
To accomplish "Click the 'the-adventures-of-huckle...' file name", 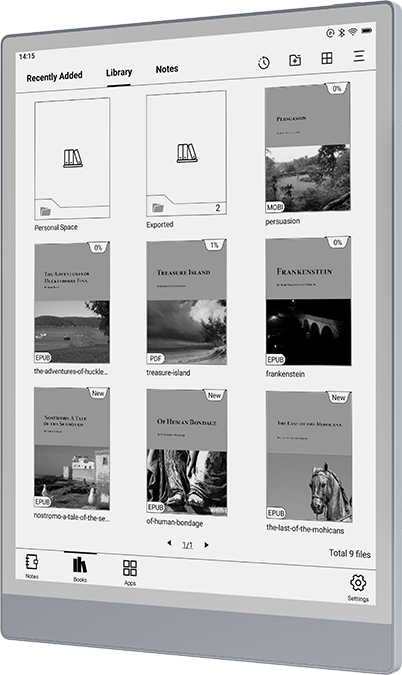I will (x=71, y=371).
